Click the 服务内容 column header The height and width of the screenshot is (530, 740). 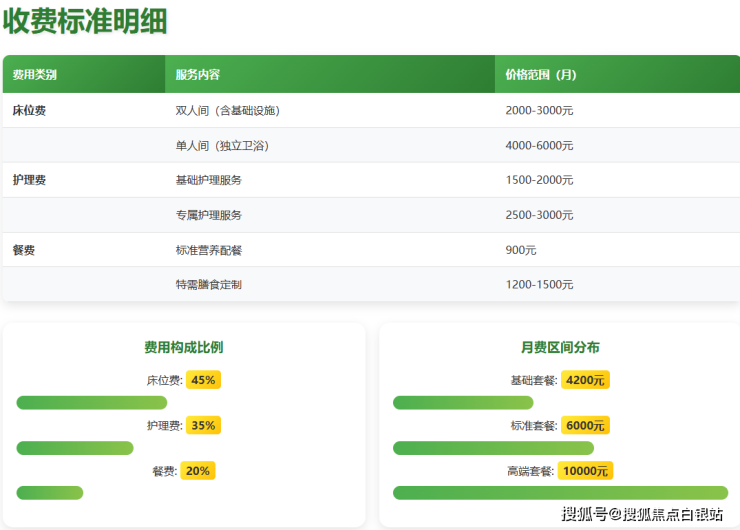click(198, 75)
